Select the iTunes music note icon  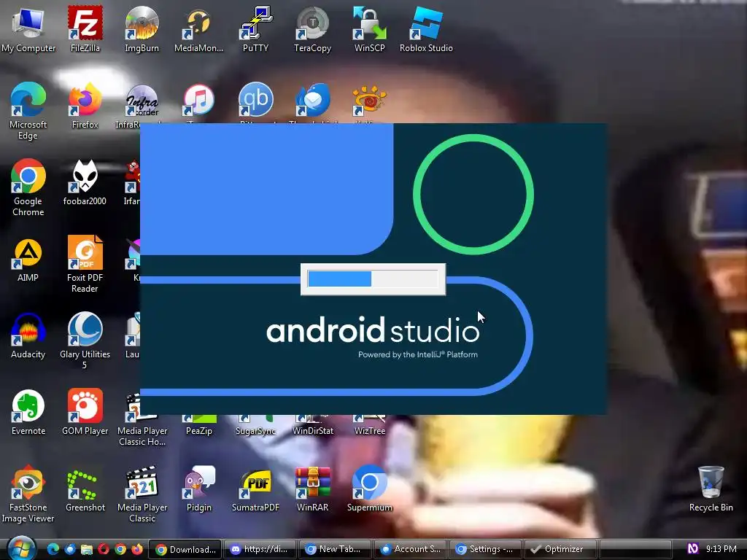198,100
